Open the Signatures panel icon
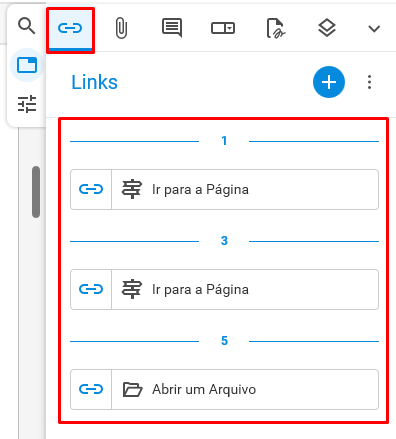Viewport: 396px width, 439px height. [276, 28]
